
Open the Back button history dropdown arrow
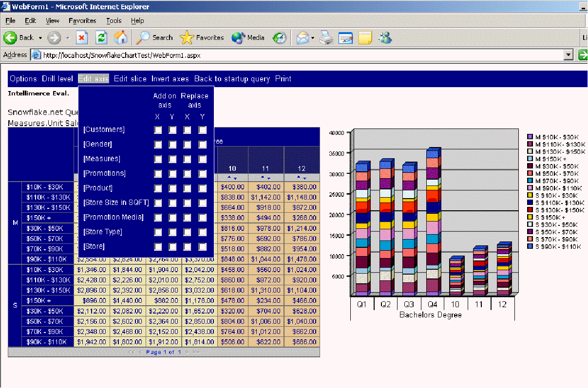40,38
